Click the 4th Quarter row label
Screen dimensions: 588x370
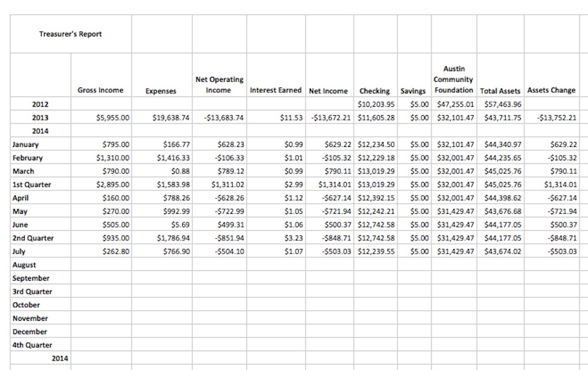pos(32,345)
